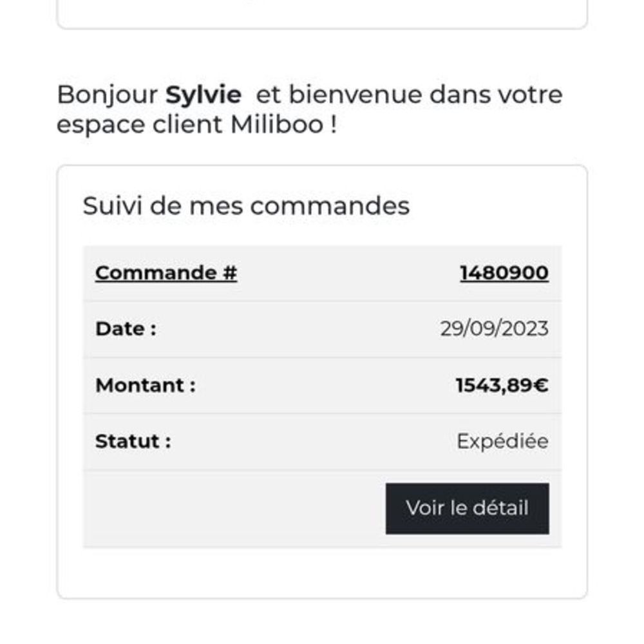Click the 'Montant :' row label
Screen dimensions: 644x644
coord(146,385)
